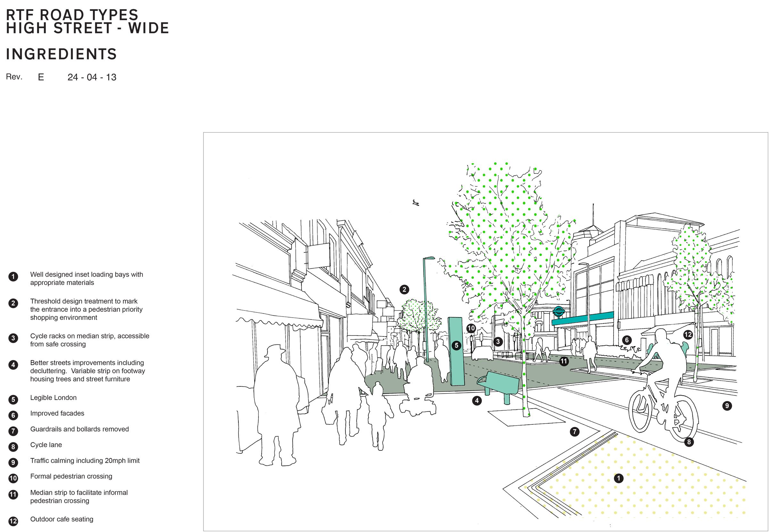Click the 'Guardrails and bollards removed' text

click(x=79, y=429)
